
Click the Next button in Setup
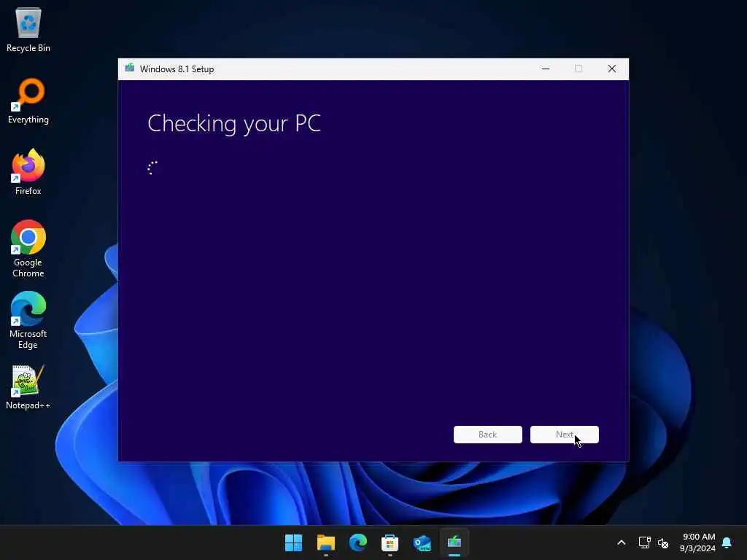565,435
